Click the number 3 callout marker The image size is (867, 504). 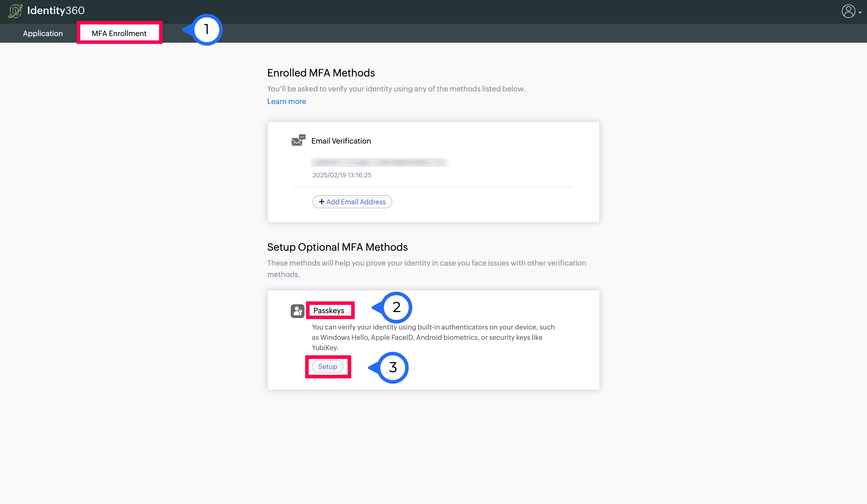(393, 367)
